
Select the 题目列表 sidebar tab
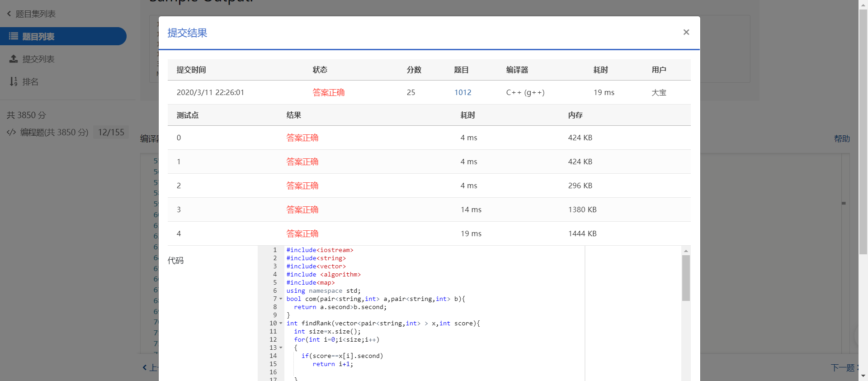(x=63, y=36)
